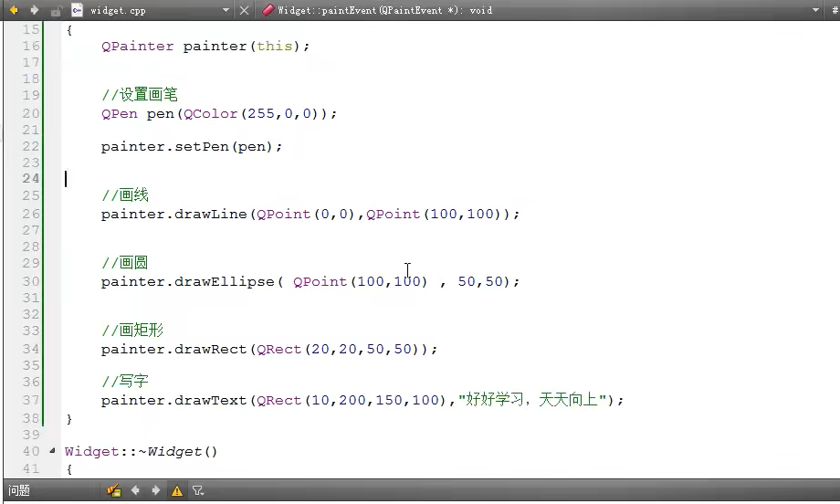The width and height of the screenshot is (840, 504).
Task: Click the QPainter type name
Action: [138, 46]
